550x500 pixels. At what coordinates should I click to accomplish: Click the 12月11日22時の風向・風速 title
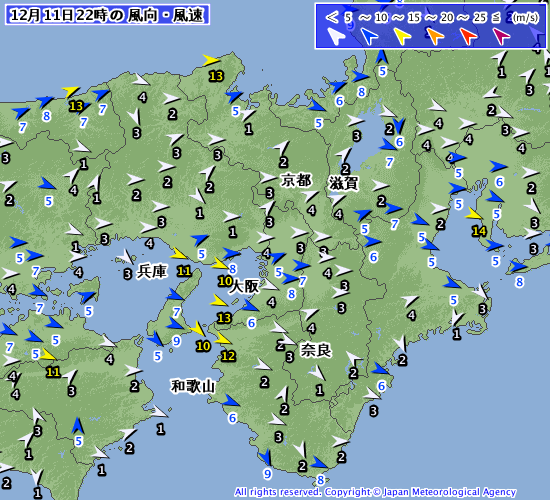coord(107,15)
